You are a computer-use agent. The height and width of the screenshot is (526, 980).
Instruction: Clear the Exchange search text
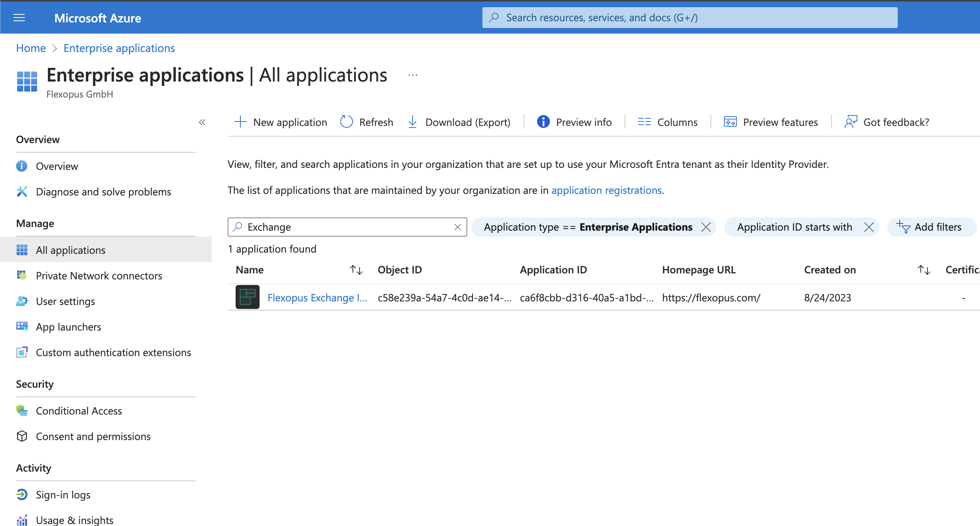[x=458, y=227]
